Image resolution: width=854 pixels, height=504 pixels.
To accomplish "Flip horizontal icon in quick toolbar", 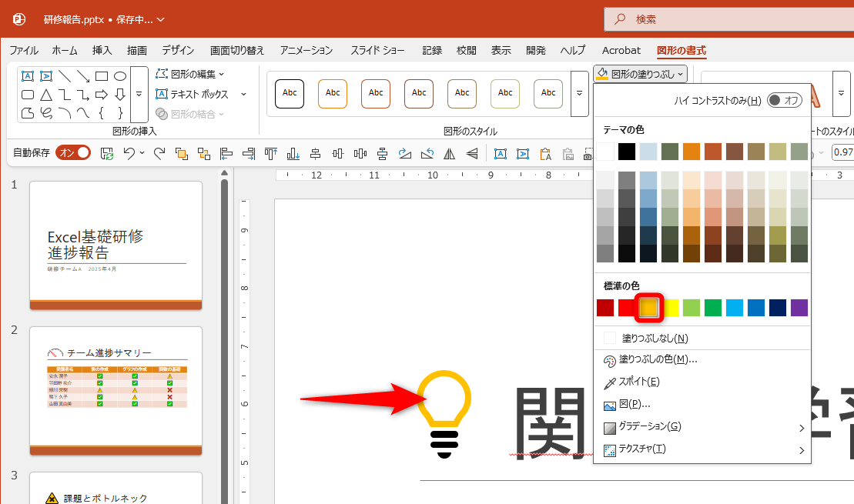I will click(x=449, y=154).
